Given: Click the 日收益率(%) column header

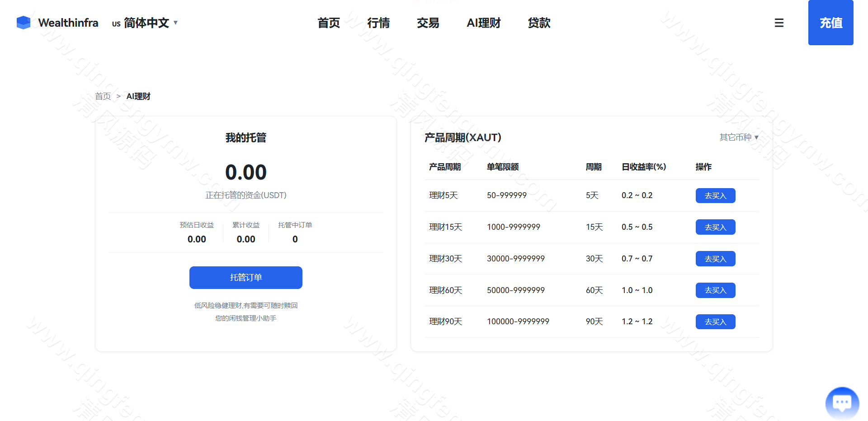Looking at the screenshot, I should point(644,167).
